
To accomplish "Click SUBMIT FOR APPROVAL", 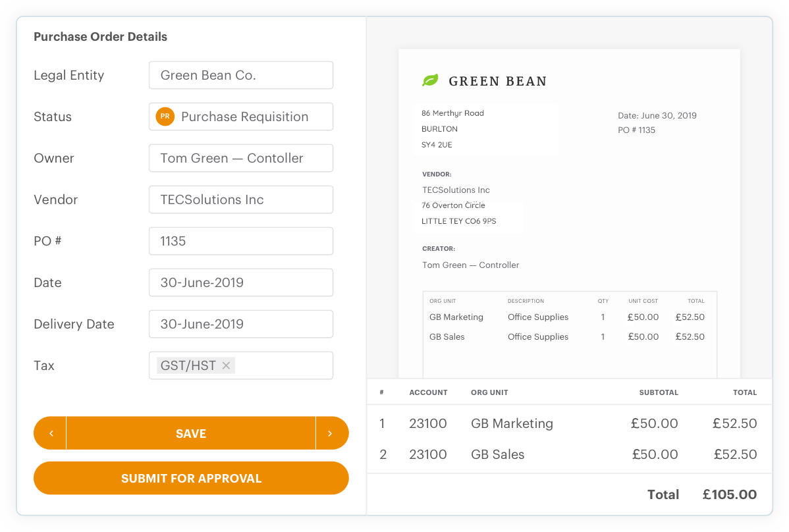I will tap(191, 478).
